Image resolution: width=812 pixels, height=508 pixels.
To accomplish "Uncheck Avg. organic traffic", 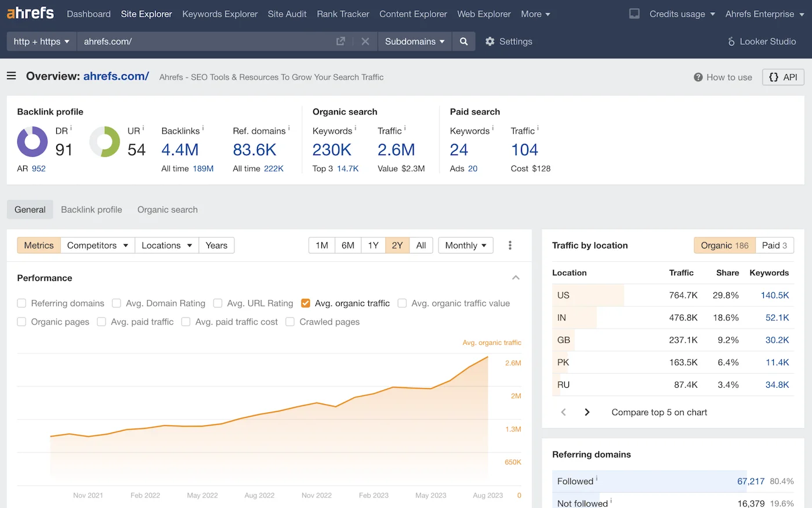I will pyautogui.click(x=305, y=303).
